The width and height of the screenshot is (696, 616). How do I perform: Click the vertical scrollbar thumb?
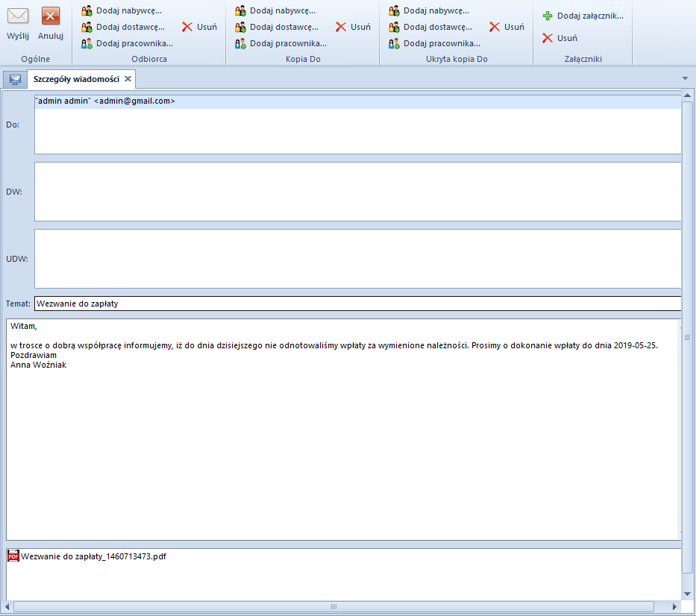(687, 337)
